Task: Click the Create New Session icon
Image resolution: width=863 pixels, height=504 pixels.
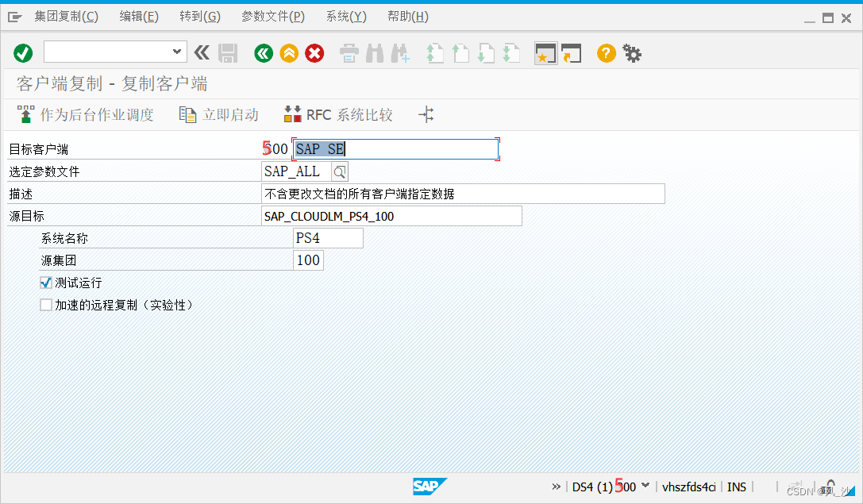Action: click(546, 53)
